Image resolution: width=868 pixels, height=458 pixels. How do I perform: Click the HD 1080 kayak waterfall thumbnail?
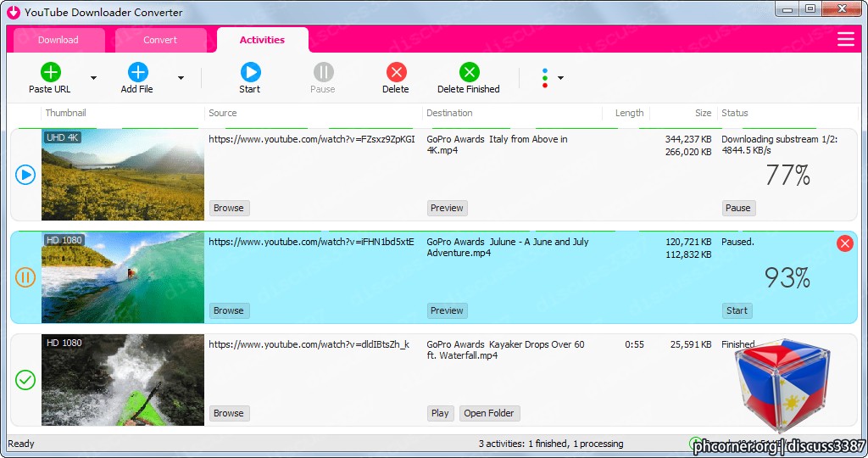click(x=123, y=380)
